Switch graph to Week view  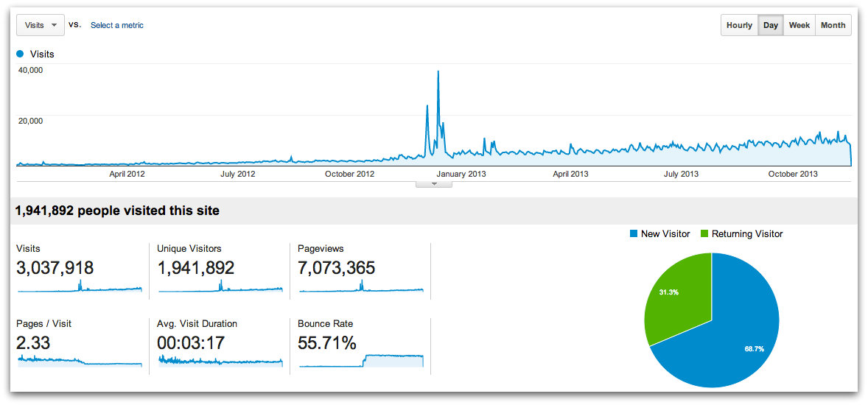point(799,25)
